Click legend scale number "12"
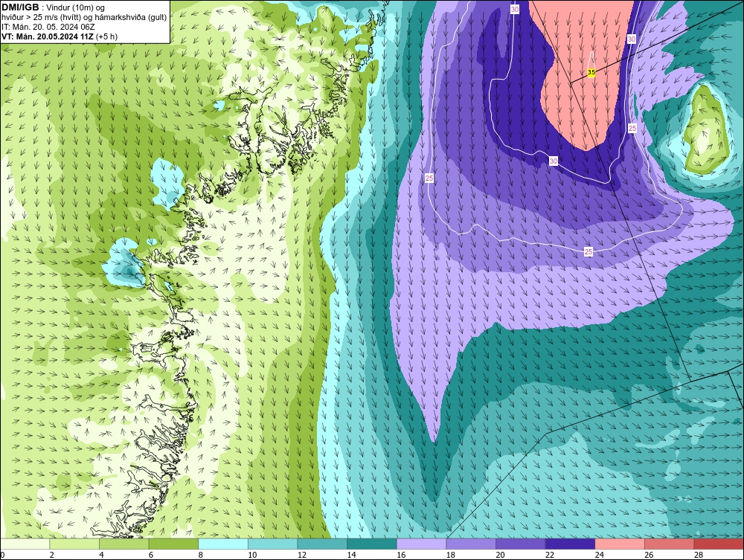This screenshot has height=560, width=744. tap(302, 555)
